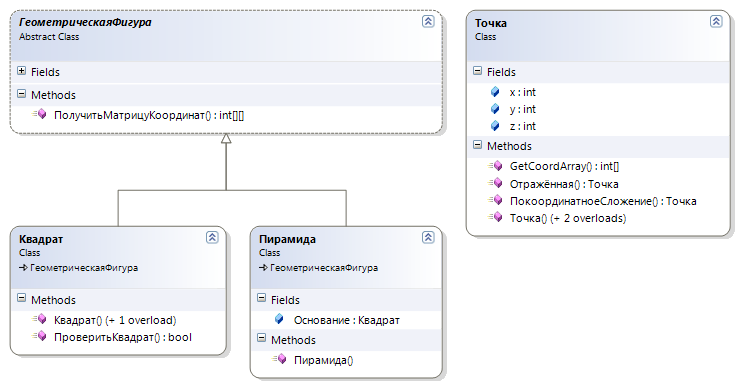The image size is (739, 386).
Task: Click the Основание field icon in Пирамида
Action: 279,320
